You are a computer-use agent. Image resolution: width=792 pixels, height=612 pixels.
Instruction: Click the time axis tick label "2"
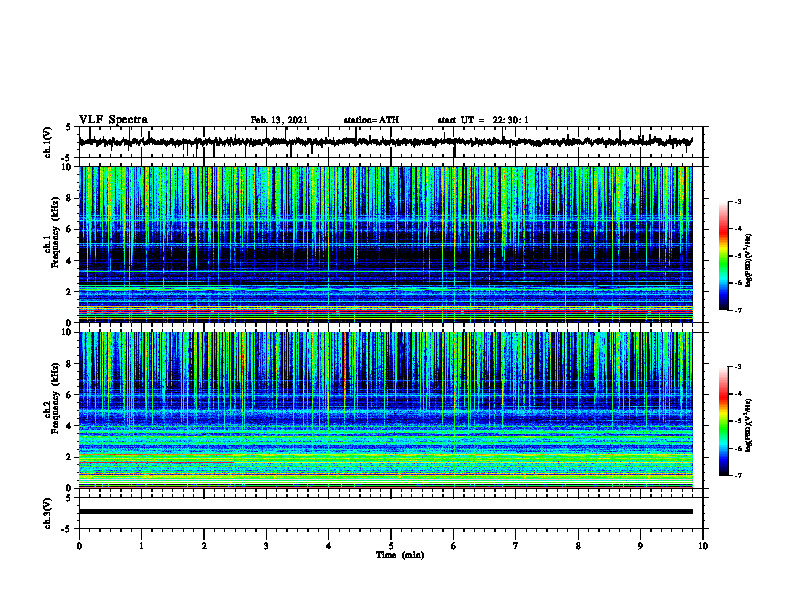tap(204, 546)
